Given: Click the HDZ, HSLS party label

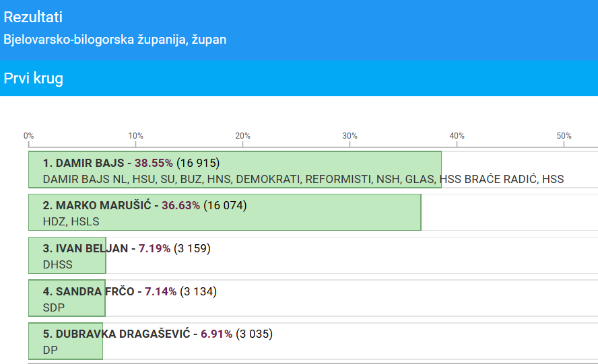Looking at the screenshot, I should (x=71, y=221).
